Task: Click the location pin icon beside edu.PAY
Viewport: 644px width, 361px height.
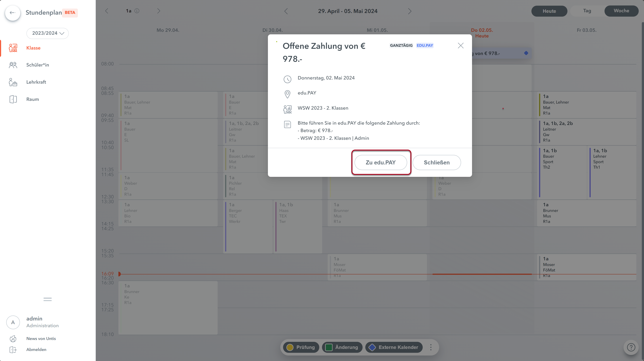Action: (287, 94)
